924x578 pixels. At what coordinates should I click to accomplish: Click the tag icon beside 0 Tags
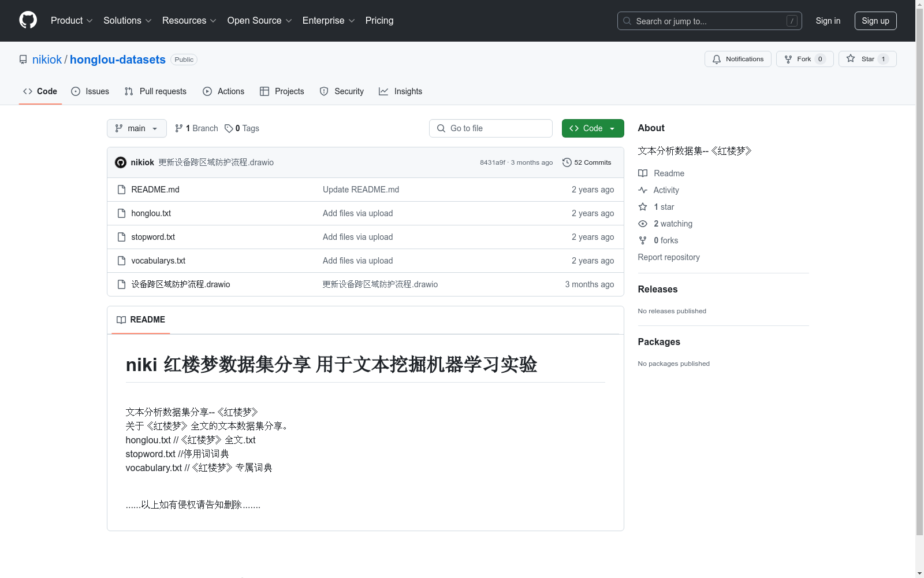pos(229,128)
